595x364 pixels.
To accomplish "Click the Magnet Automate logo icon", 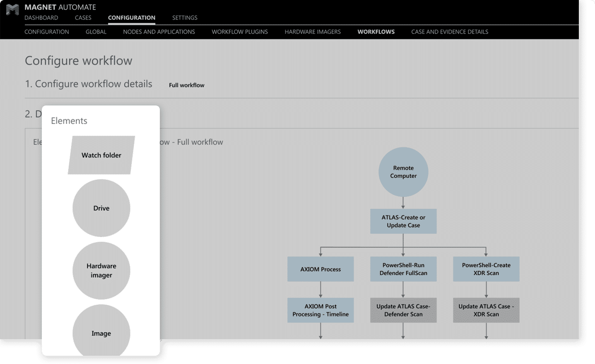I will [x=12, y=10].
